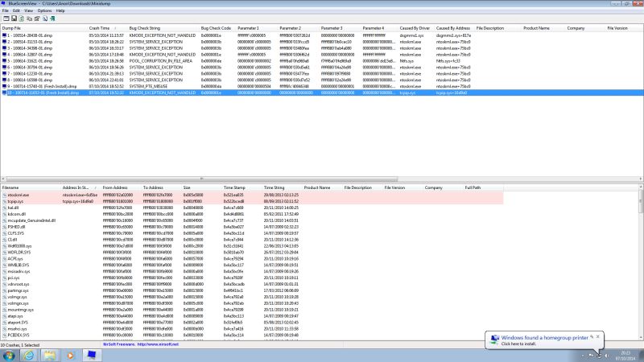Select dxgmms1.sys in Caused By Driver column
Image resolution: width=644 pixels, height=362 pixels.
pyautogui.click(x=411, y=35)
